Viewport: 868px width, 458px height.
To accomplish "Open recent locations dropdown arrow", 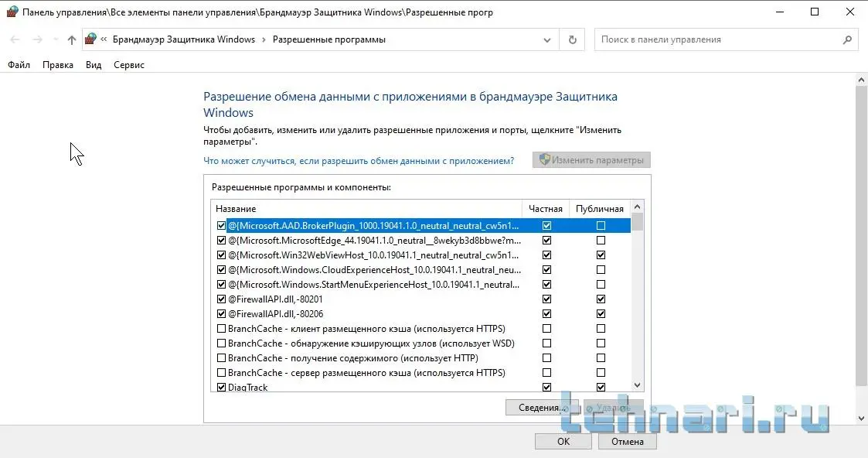I will point(56,39).
